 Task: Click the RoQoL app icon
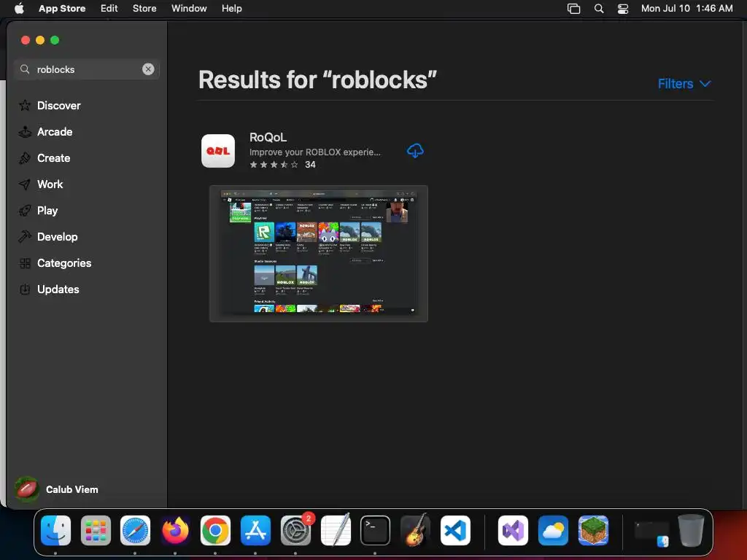(217, 151)
